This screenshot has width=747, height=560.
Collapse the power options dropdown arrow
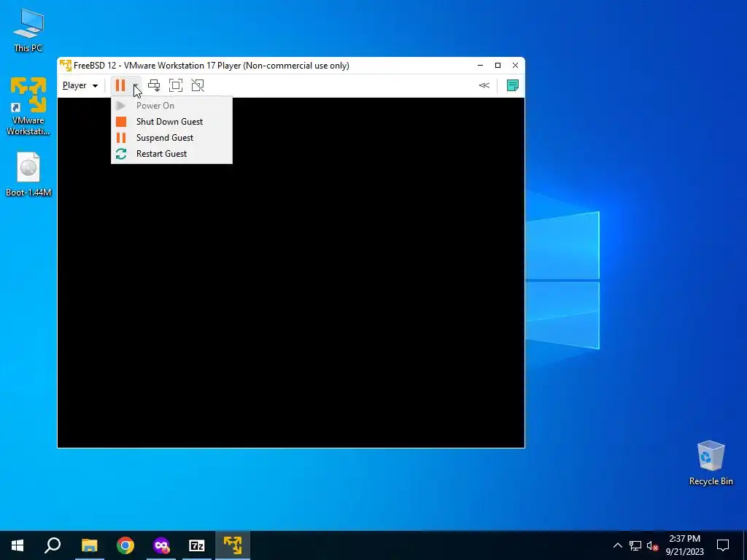coord(135,85)
